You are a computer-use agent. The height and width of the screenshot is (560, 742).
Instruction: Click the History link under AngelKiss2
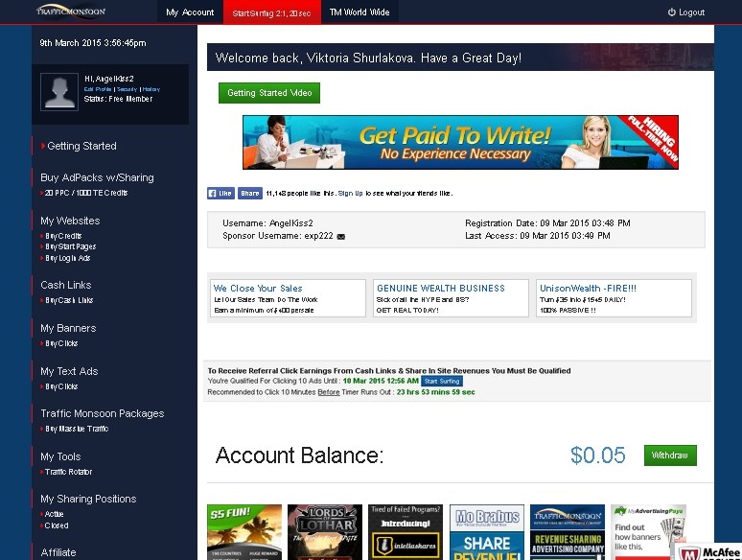click(151, 89)
